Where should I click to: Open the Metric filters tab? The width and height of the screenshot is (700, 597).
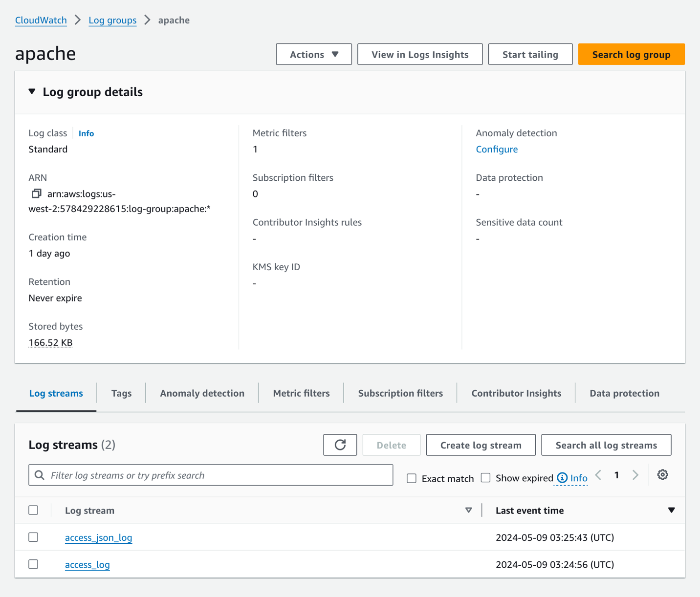coord(302,393)
